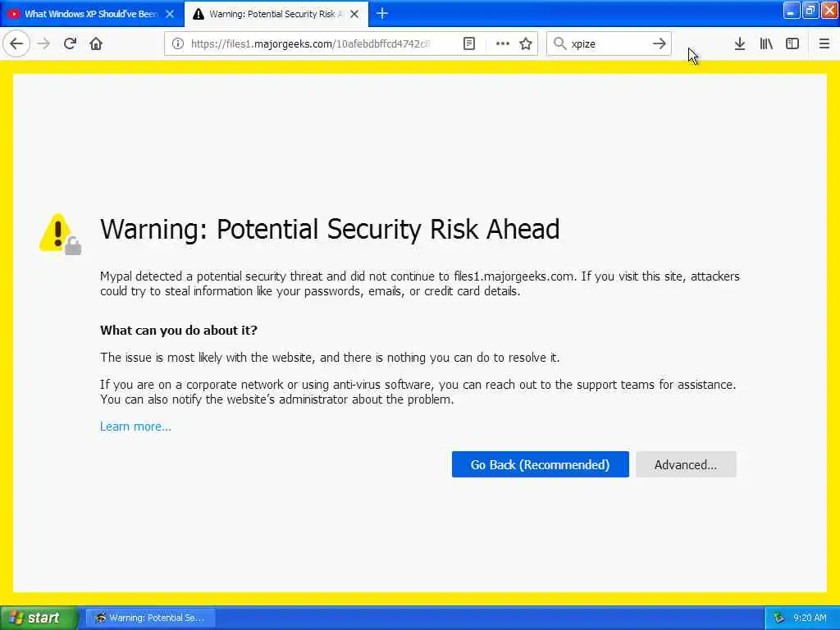Bookmark this page with the star
Viewport: 840px width, 630px height.
click(x=526, y=44)
